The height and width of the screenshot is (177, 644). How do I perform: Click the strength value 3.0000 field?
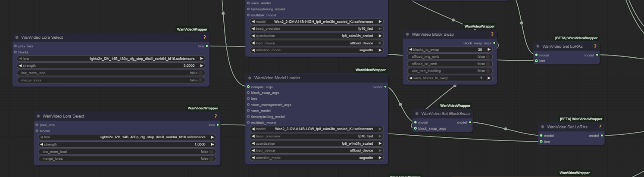pos(189,66)
